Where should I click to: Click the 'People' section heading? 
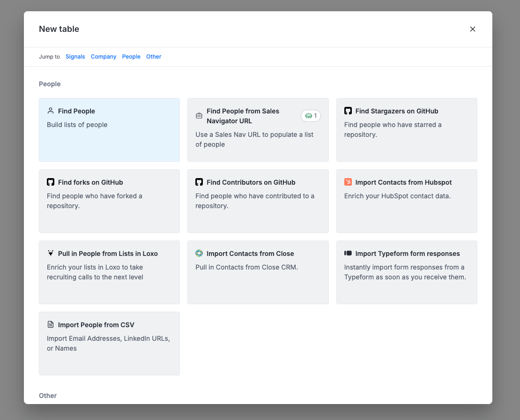(x=50, y=84)
